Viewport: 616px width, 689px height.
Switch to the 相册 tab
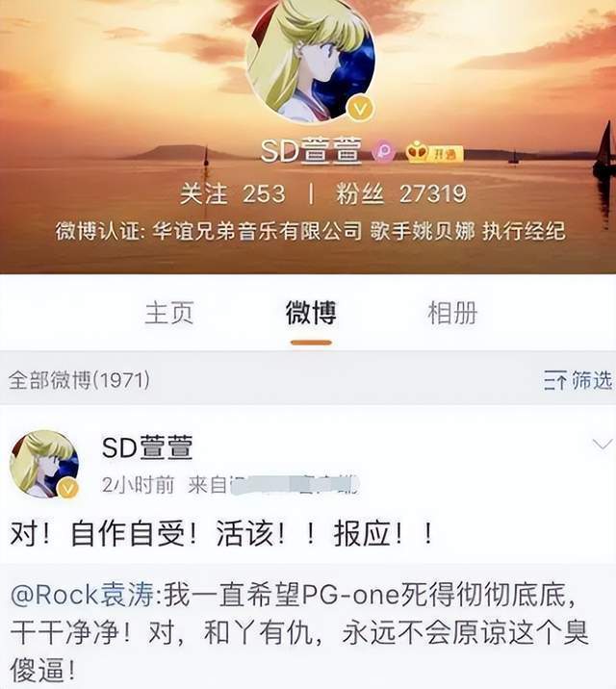[x=452, y=313]
